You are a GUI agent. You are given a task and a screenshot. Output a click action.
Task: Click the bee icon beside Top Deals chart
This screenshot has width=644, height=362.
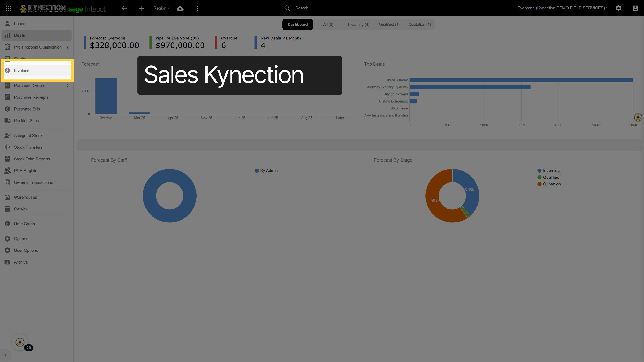638,117
